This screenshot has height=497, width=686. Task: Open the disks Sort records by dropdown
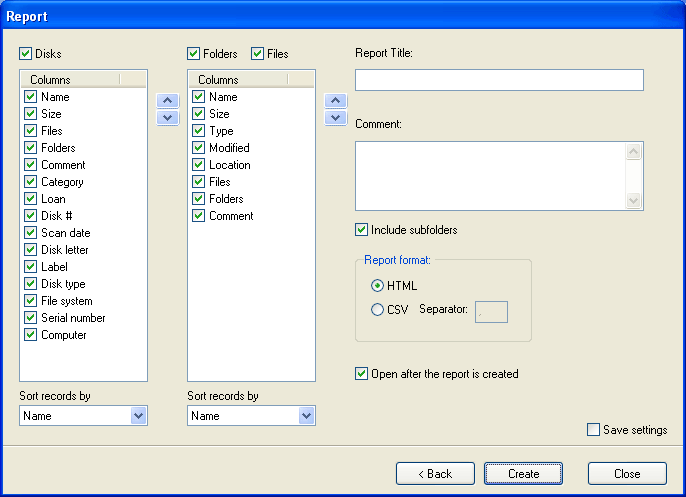138,416
